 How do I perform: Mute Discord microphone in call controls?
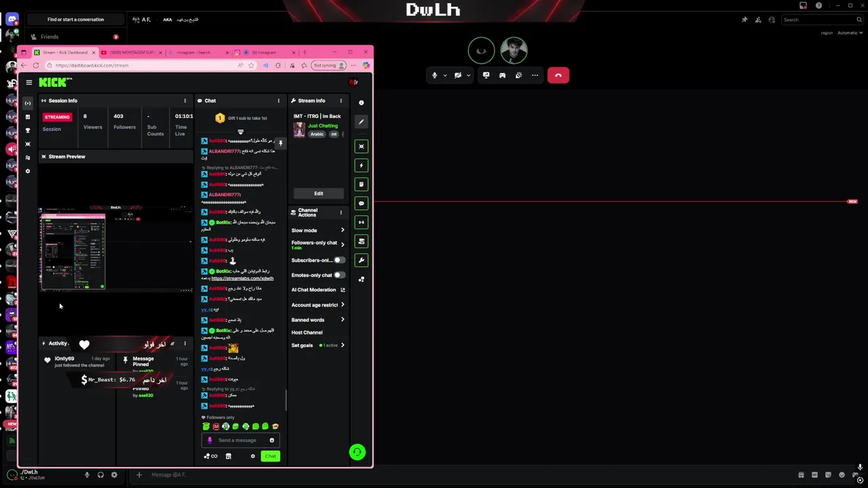coord(435,75)
